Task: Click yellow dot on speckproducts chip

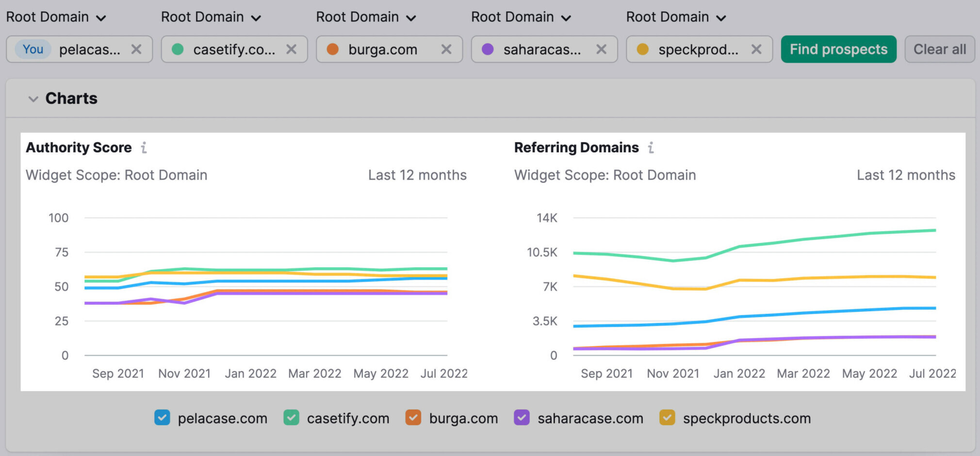Action: pyautogui.click(x=642, y=49)
